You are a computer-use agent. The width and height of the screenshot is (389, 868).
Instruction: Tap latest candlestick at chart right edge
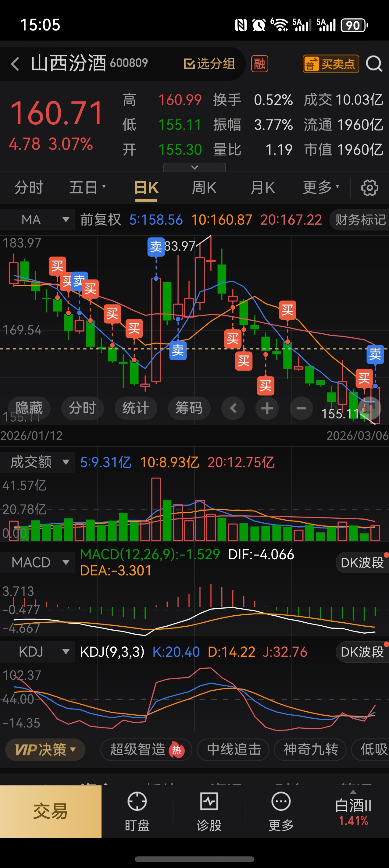tap(375, 405)
